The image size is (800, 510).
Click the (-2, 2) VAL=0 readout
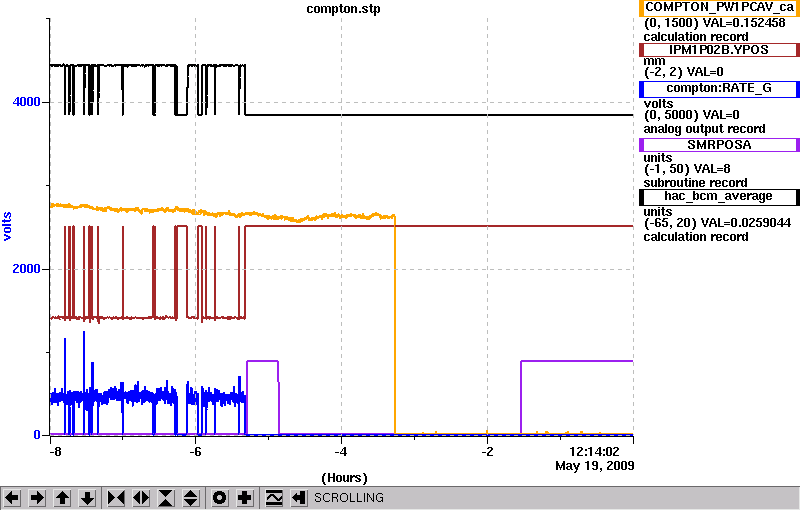pyautogui.click(x=684, y=72)
